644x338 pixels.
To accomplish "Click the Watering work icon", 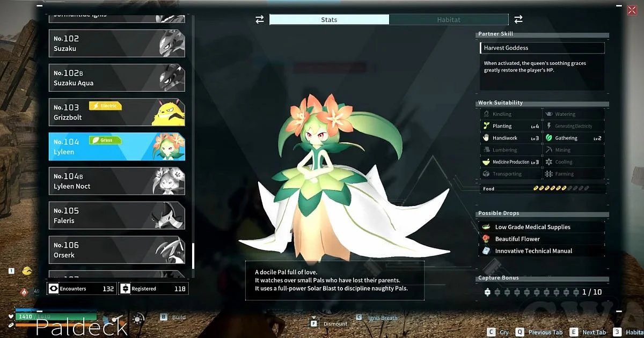I will coord(549,114).
